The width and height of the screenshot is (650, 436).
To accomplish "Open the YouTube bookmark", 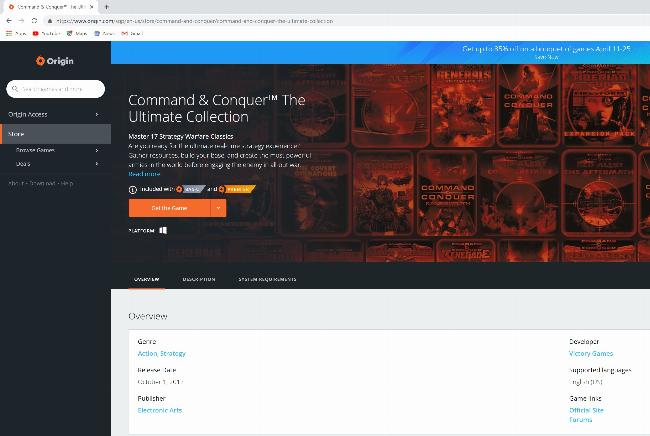I will pos(46,34).
